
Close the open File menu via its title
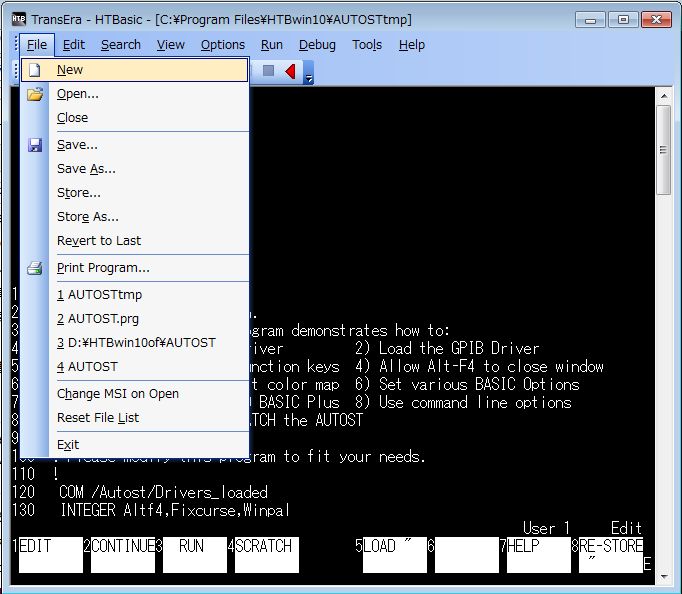click(37, 45)
